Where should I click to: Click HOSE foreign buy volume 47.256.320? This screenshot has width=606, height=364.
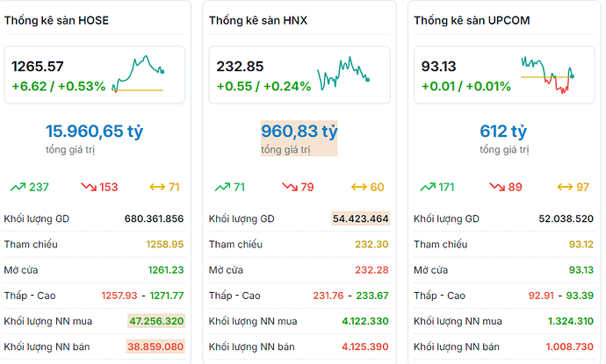(155, 322)
